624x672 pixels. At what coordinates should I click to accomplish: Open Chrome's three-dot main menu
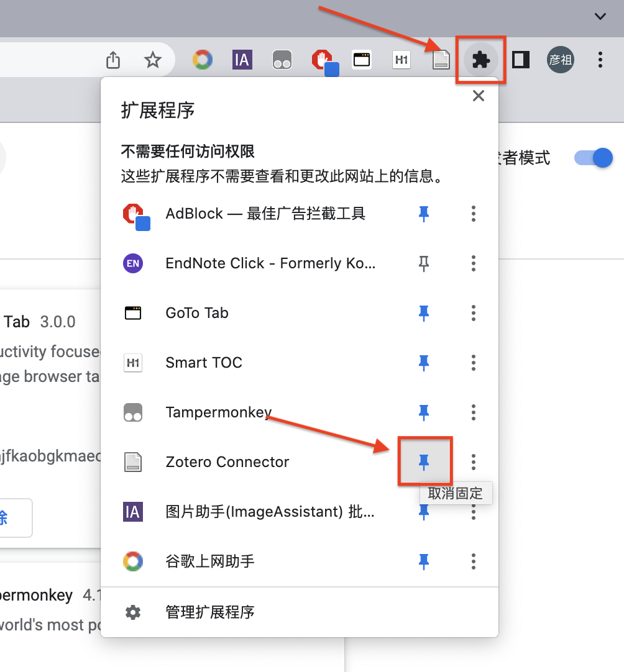coord(600,60)
